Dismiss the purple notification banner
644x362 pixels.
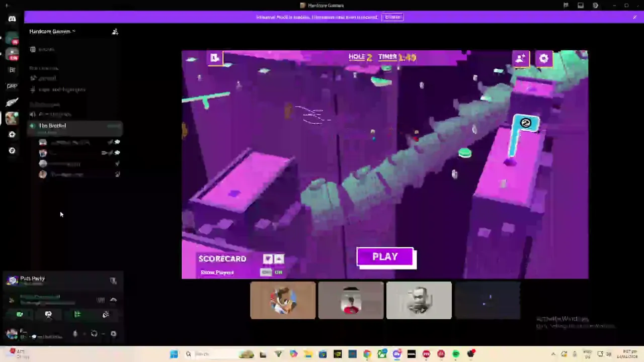pyautogui.click(x=635, y=17)
